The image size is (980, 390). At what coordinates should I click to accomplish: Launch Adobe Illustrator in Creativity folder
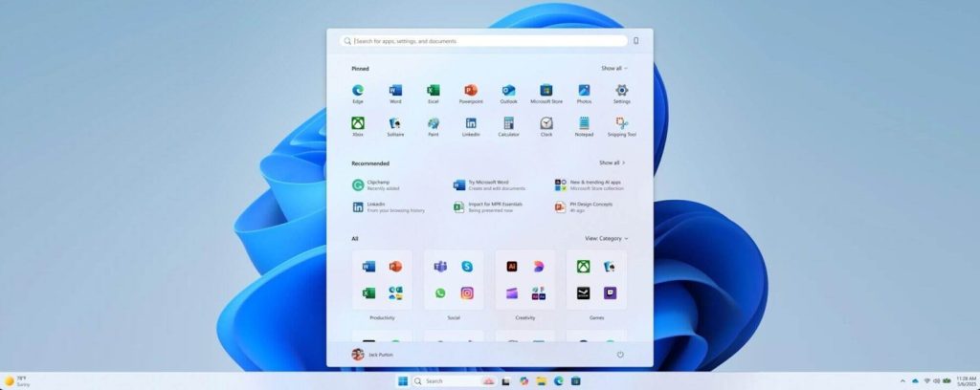pyautogui.click(x=512, y=267)
